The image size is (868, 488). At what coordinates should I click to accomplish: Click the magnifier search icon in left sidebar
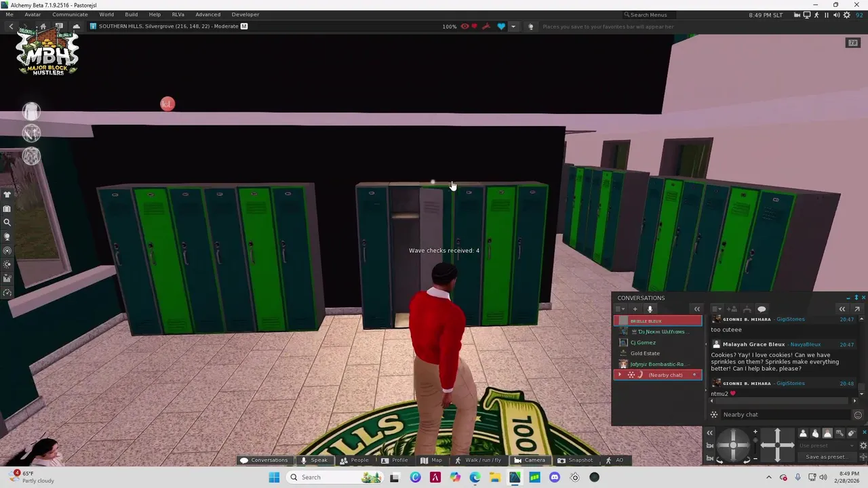click(x=7, y=222)
